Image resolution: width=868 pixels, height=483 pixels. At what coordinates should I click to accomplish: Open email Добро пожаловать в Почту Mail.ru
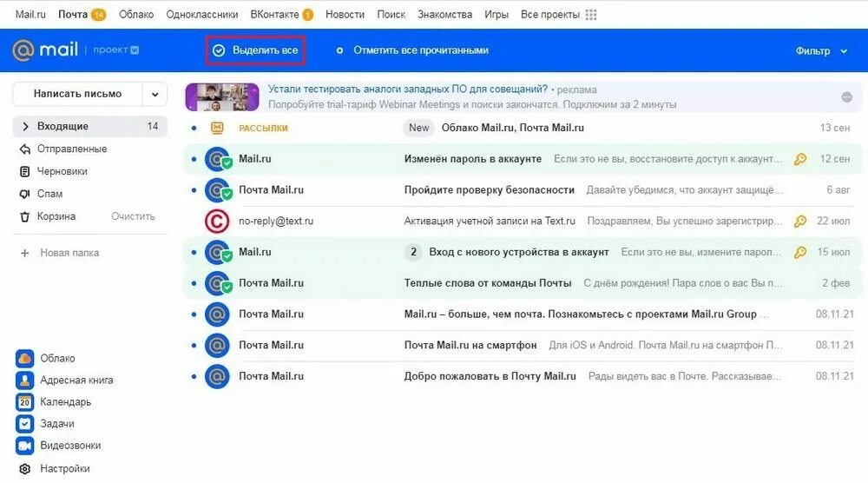[523, 376]
